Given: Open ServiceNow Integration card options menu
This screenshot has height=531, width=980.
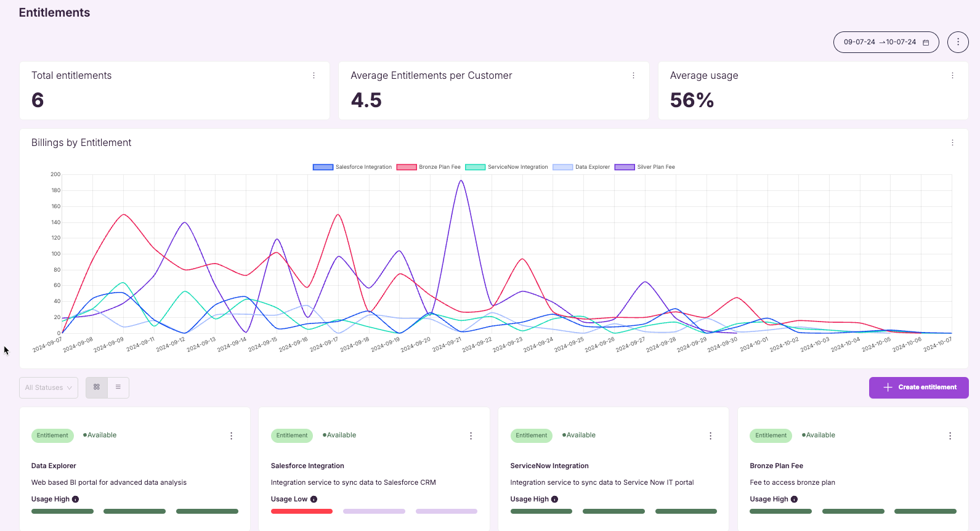Looking at the screenshot, I should point(711,436).
